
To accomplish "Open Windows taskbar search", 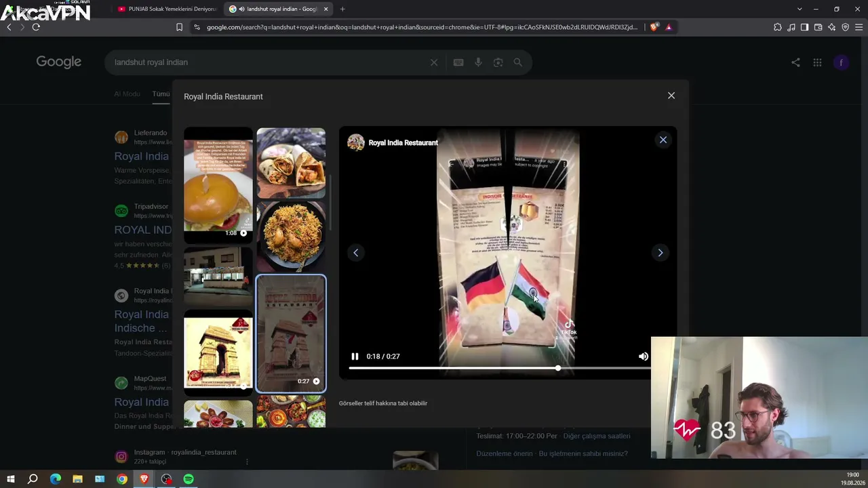I will 33,479.
